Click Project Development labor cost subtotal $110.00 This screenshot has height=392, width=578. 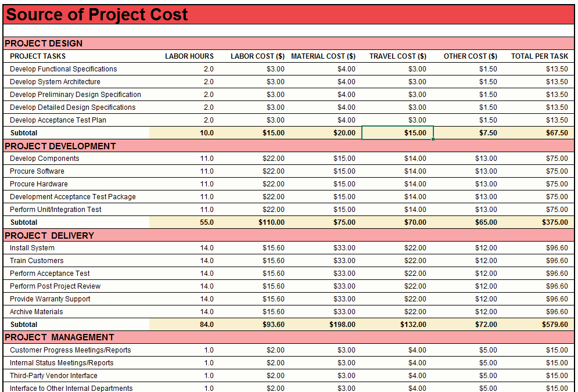(x=271, y=222)
